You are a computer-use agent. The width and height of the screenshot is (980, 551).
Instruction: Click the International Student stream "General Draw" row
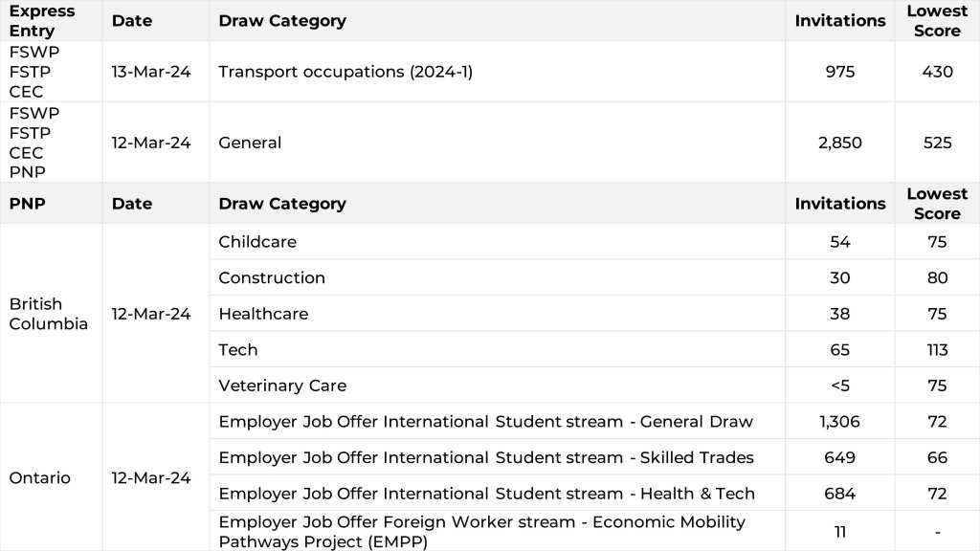point(485,422)
